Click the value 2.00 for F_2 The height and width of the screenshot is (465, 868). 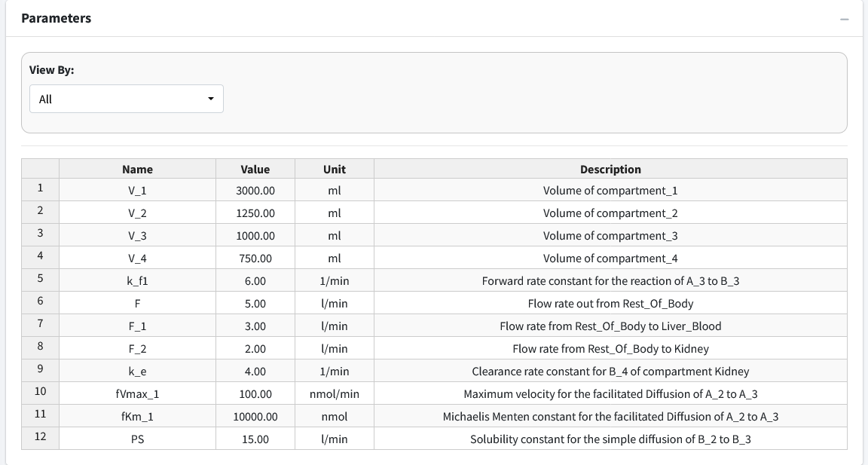click(255, 349)
